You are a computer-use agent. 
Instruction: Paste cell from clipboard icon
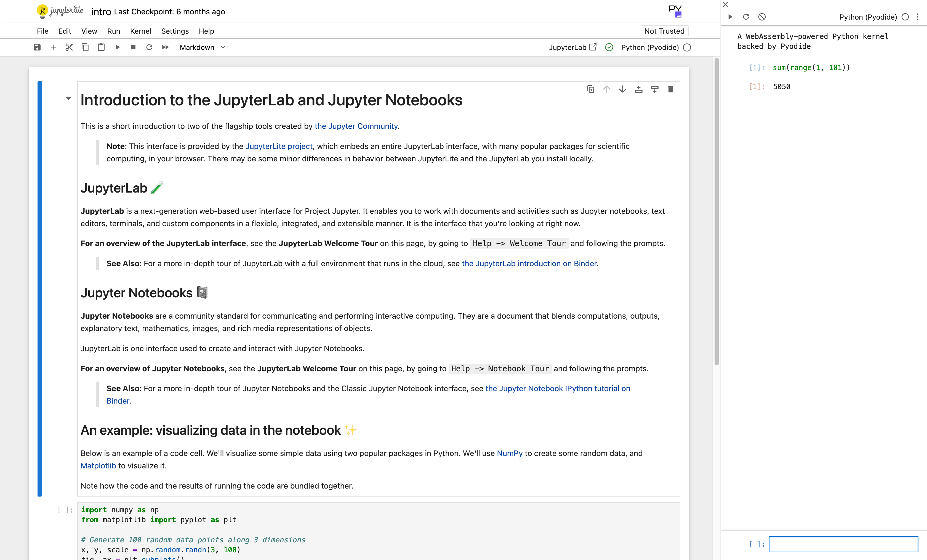(x=101, y=47)
